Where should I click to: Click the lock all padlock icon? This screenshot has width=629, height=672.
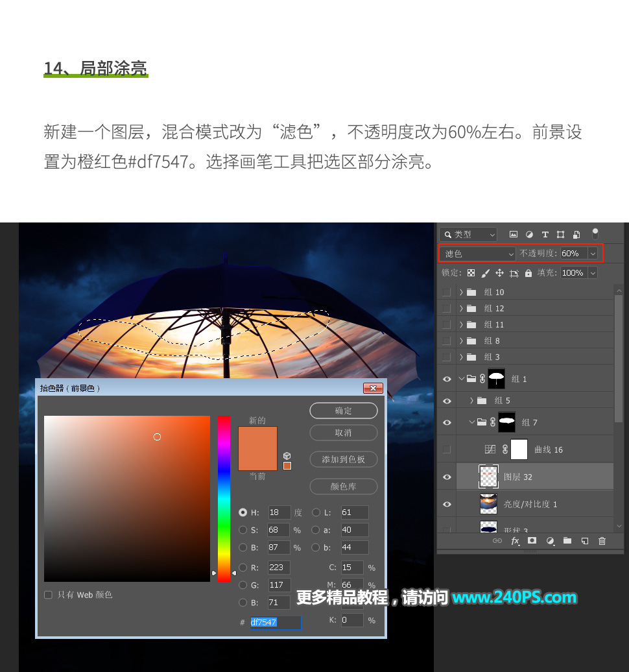coord(528,272)
